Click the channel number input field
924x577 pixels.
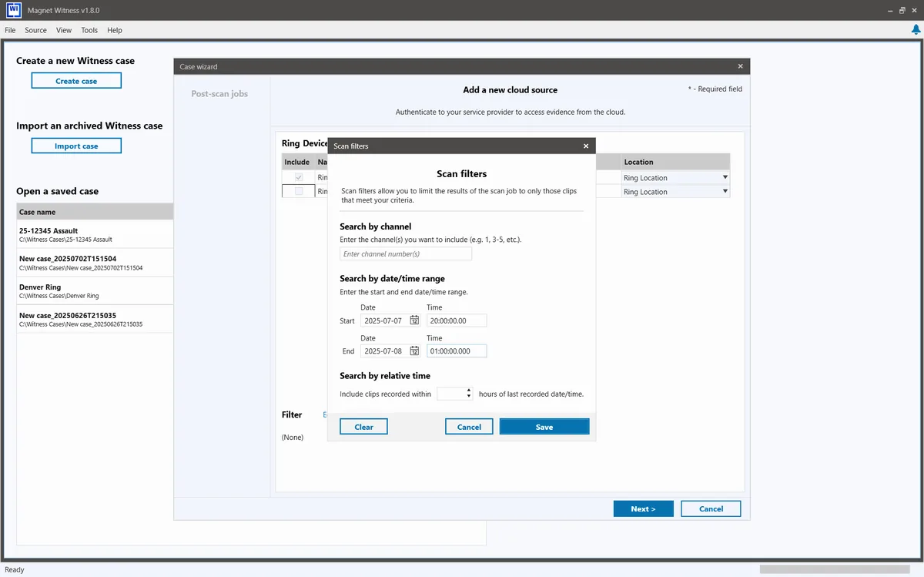coord(406,253)
